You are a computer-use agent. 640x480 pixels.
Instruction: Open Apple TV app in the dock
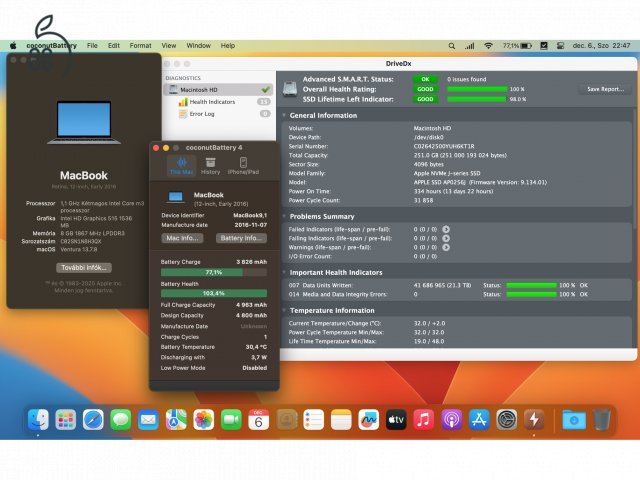point(396,420)
